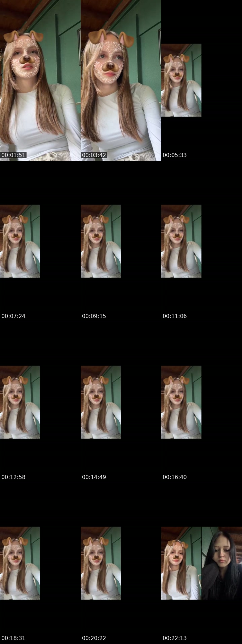Image resolution: width=242 pixels, height=644 pixels.
Task: Open the thumbnail at 00:03:42
Action: [x=121, y=80]
